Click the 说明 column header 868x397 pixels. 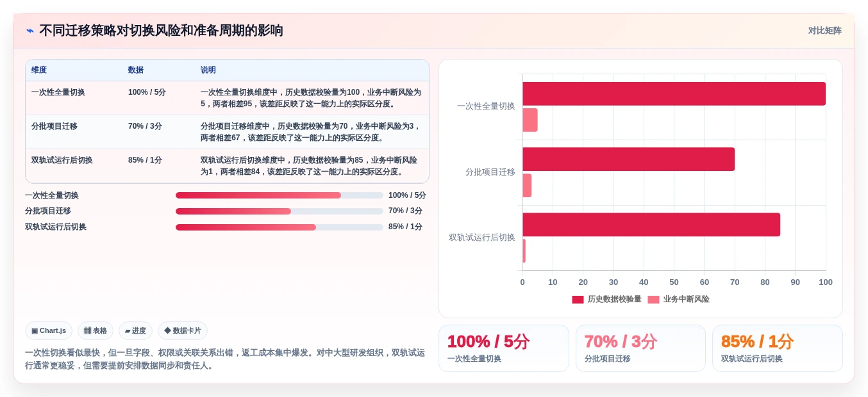208,70
